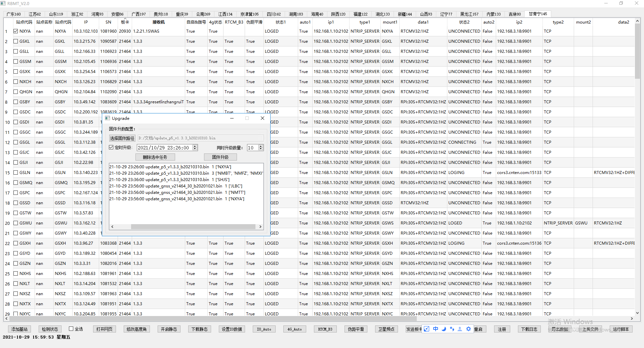Open the IME settings gear icon

(x=468, y=329)
